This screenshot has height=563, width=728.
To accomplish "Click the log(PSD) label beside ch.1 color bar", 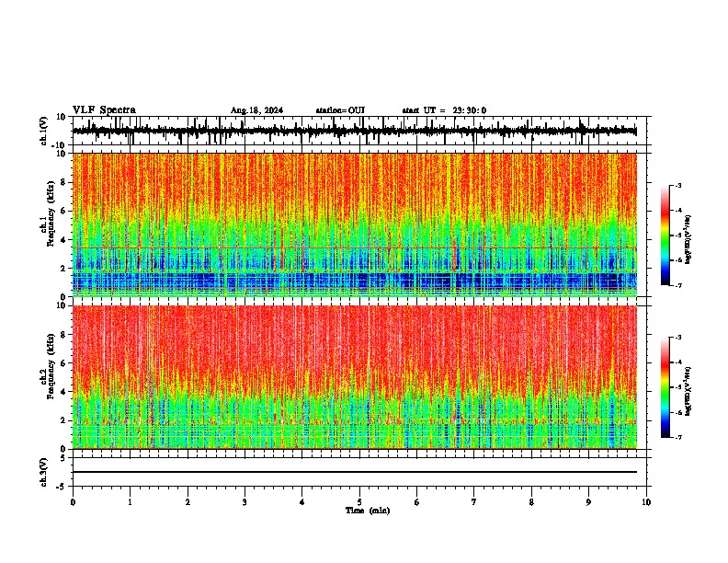I will (x=688, y=239).
